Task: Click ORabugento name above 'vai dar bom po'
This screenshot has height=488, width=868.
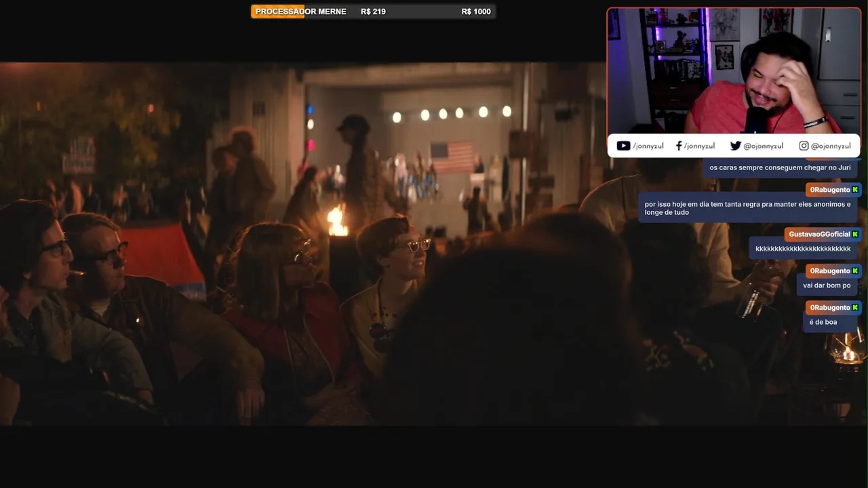Action: tap(829, 270)
